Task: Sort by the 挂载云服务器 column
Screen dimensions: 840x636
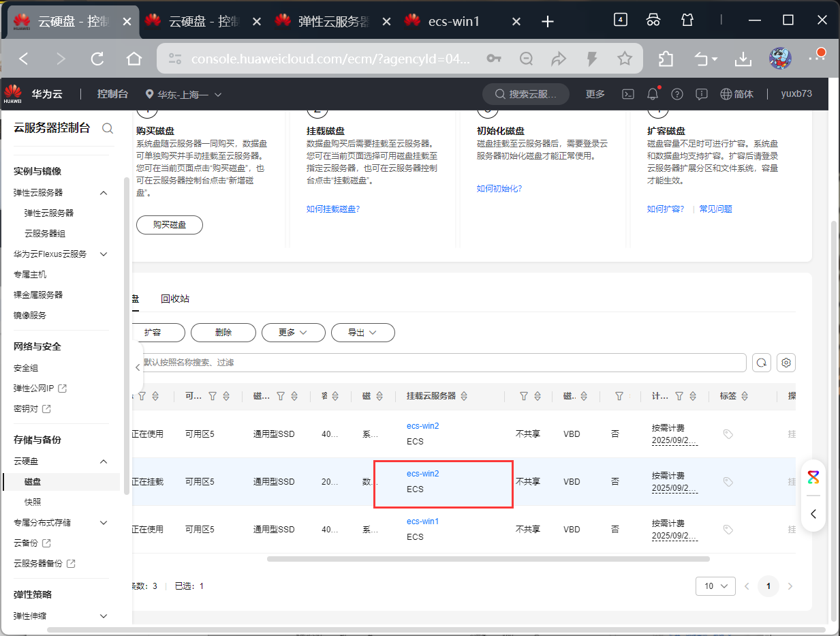Action: [464, 396]
